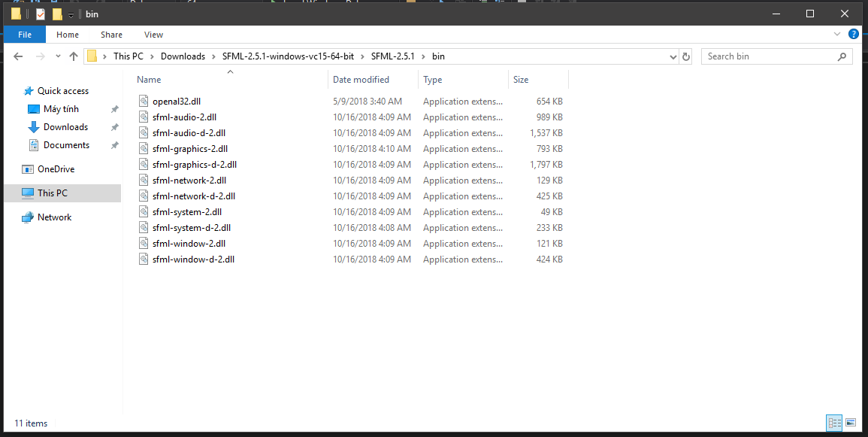Select Máy tính in navigation pane
The width and height of the screenshot is (868, 437).
tap(61, 109)
